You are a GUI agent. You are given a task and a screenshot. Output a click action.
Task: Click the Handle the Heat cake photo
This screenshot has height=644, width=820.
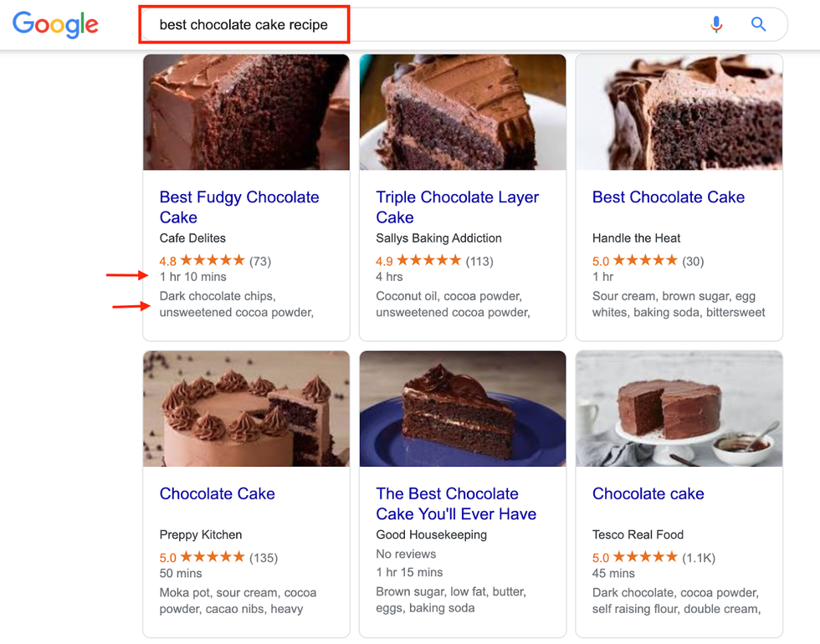679,112
